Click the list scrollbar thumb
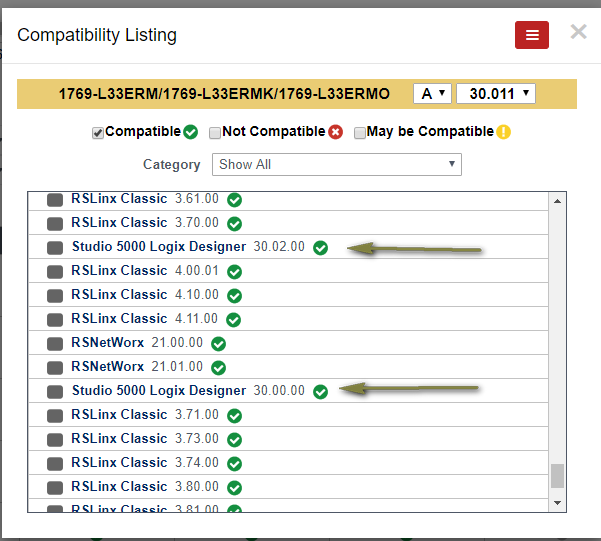Image resolution: width=601 pixels, height=541 pixels. coord(558,476)
